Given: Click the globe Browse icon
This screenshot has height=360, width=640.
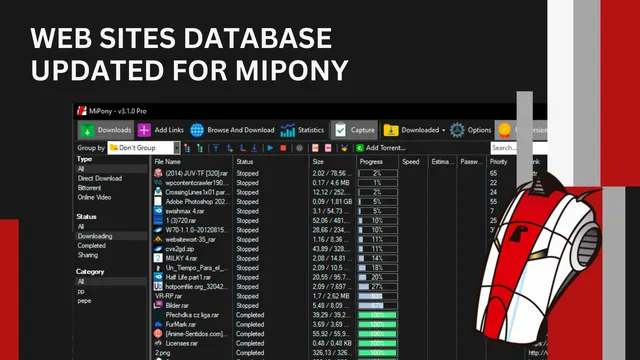Looking at the screenshot, I should tap(197, 130).
